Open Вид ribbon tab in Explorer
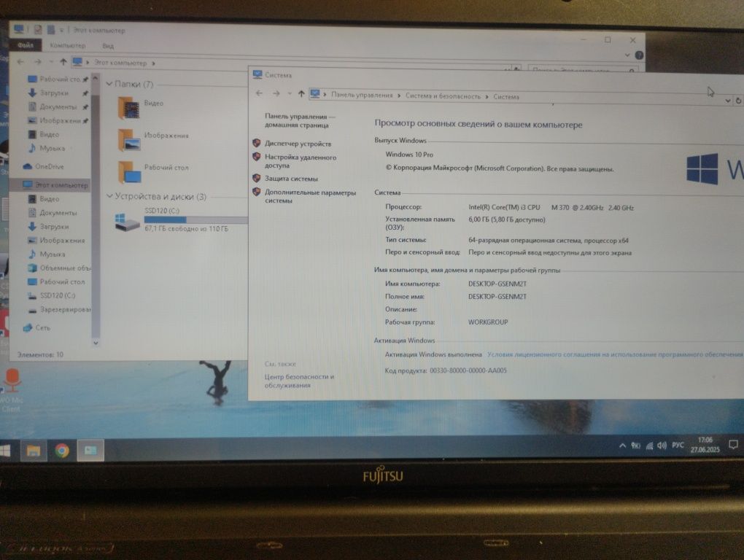744x560 pixels. tap(108, 46)
